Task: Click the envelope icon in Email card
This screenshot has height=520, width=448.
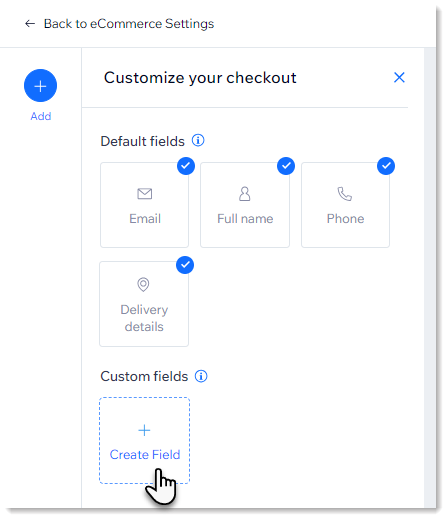Action: coord(145,194)
